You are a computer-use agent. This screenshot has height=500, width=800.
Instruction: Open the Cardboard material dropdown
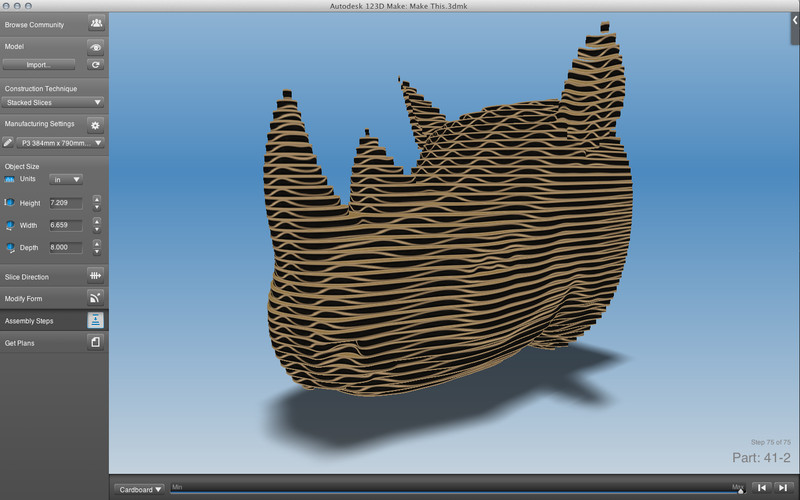[140, 489]
